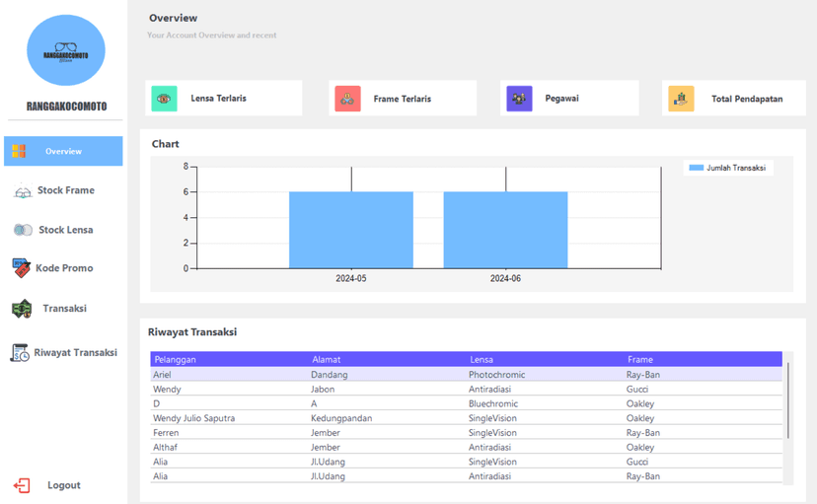Go to Riwayat Transaksi page

75,353
